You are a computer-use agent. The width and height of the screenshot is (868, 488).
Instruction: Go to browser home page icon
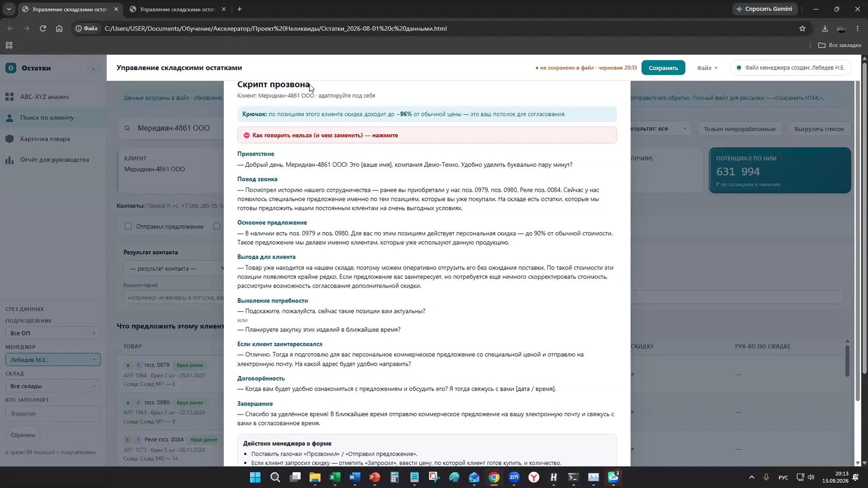[x=59, y=28]
